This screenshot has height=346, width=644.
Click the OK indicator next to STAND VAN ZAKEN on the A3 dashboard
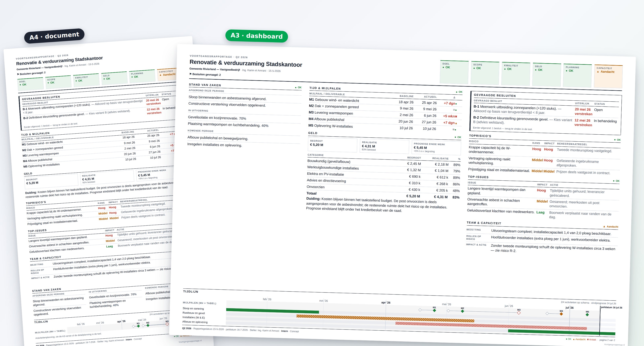click(x=298, y=88)
